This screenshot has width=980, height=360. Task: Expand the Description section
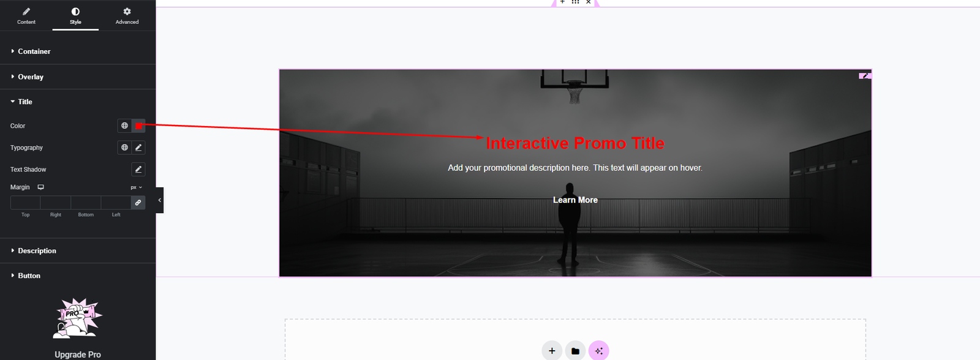(x=37, y=251)
